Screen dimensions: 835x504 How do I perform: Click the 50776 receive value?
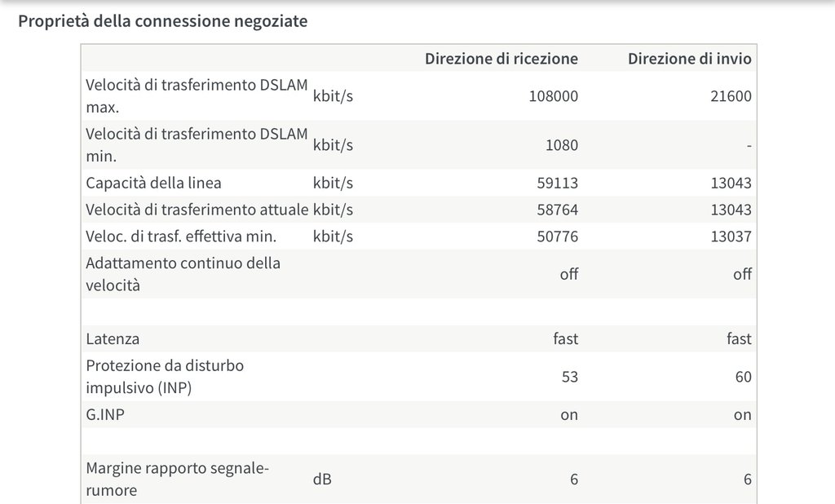pos(559,237)
